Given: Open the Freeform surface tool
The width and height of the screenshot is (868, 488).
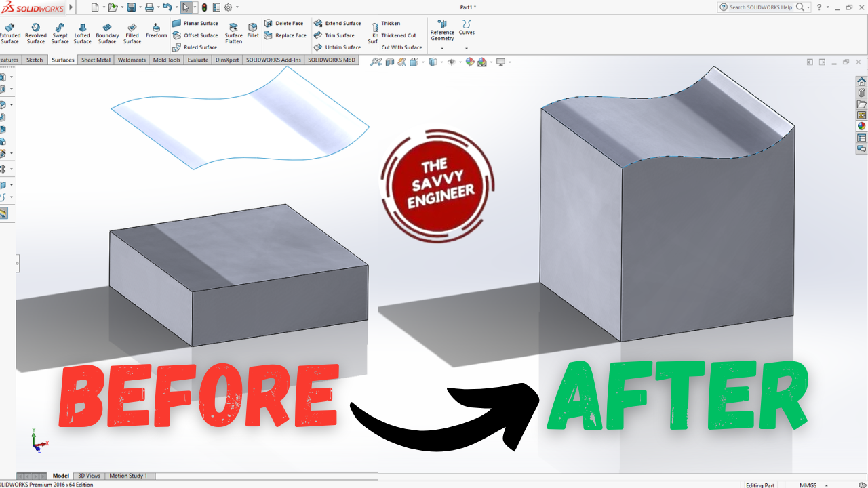Looking at the screenshot, I should coord(156,31).
